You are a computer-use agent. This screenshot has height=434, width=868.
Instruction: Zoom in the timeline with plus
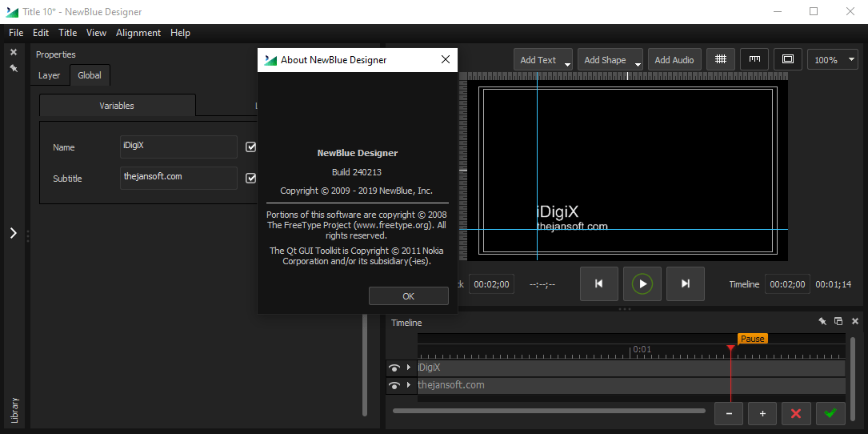coord(762,413)
